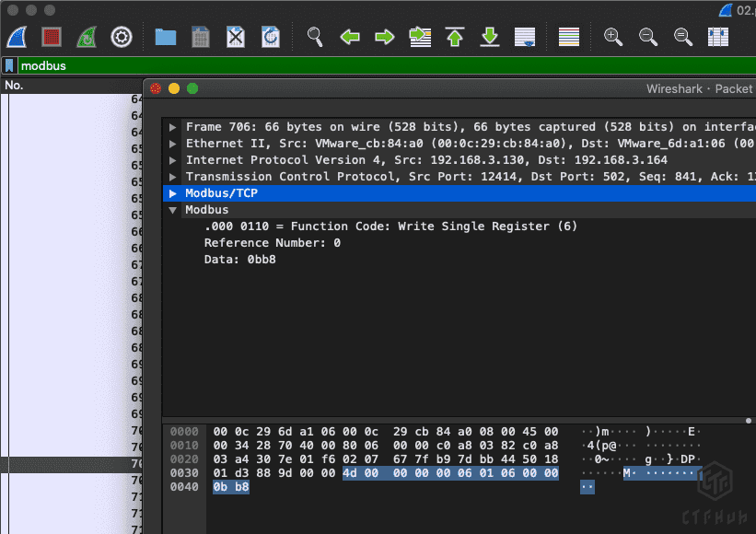Close the current capture file
Screen dimensions: 756x534
pyautogui.click(x=236, y=37)
